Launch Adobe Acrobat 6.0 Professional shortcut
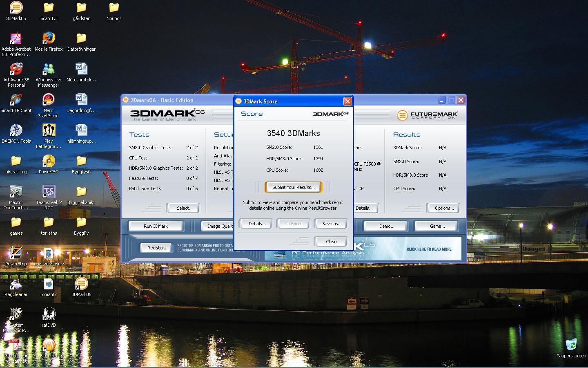This screenshot has width=588, height=368. (x=16, y=44)
